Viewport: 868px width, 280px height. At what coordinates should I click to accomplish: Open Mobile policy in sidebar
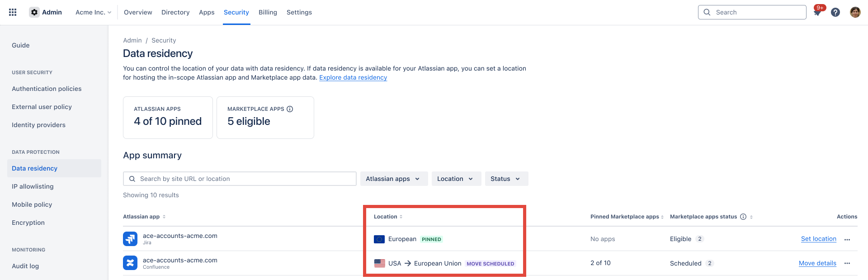coord(32,204)
